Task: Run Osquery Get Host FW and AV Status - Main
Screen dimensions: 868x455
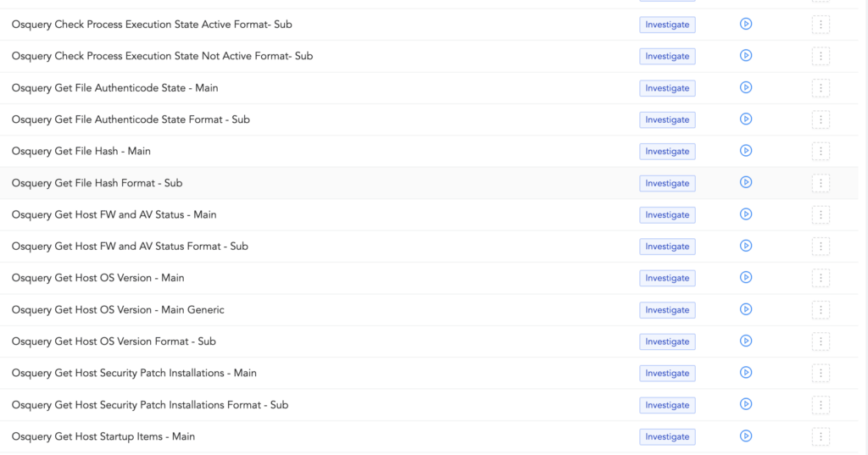Action: click(746, 214)
